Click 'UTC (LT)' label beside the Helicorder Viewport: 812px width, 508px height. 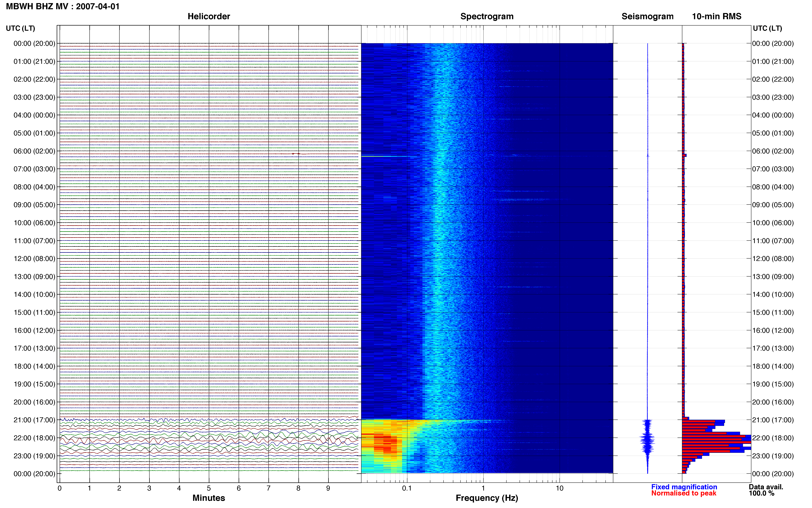point(21,28)
